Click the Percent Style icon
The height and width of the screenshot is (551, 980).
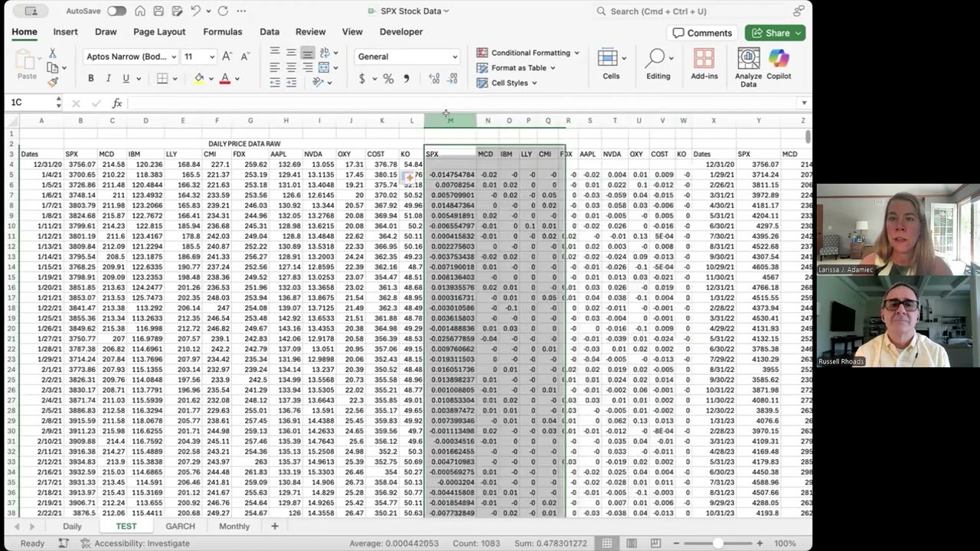pos(388,78)
